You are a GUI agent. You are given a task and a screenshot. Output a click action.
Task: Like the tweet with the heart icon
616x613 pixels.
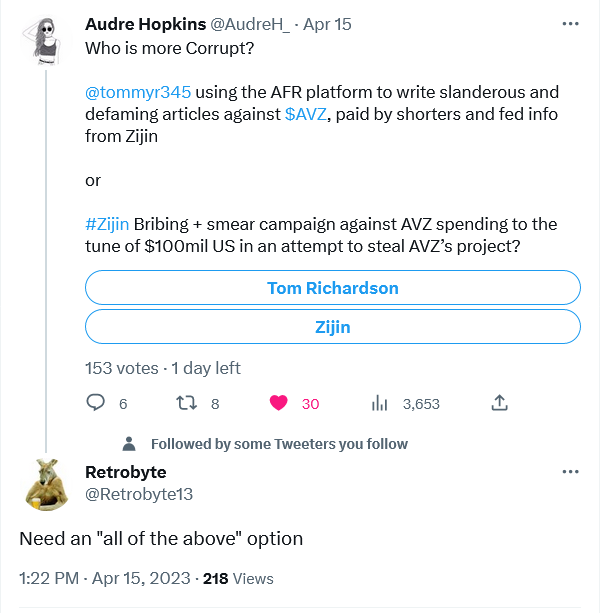pos(279,403)
